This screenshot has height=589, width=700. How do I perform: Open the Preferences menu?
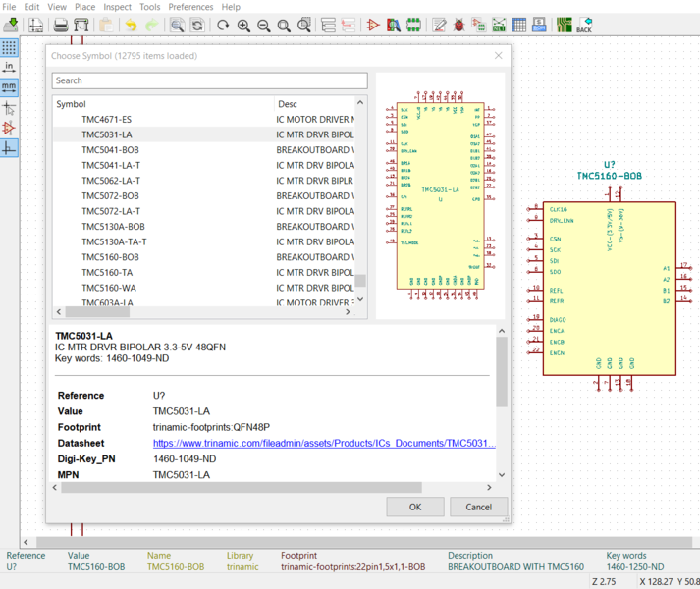[x=190, y=7]
